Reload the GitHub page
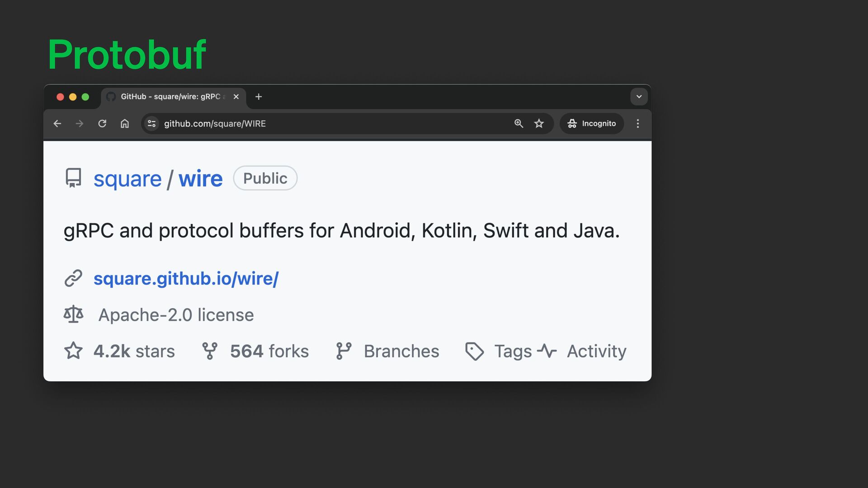Image resolution: width=868 pixels, height=488 pixels. click(x=102, y=123)
